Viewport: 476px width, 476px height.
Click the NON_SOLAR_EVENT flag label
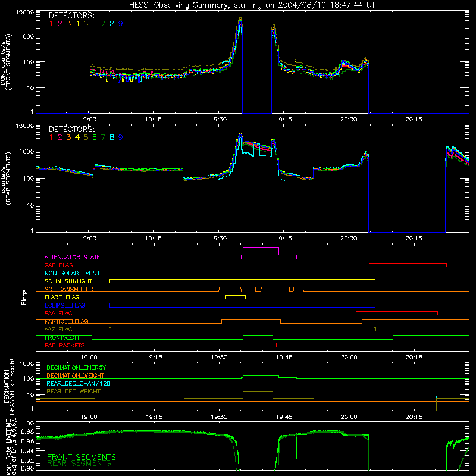(72, 273)
